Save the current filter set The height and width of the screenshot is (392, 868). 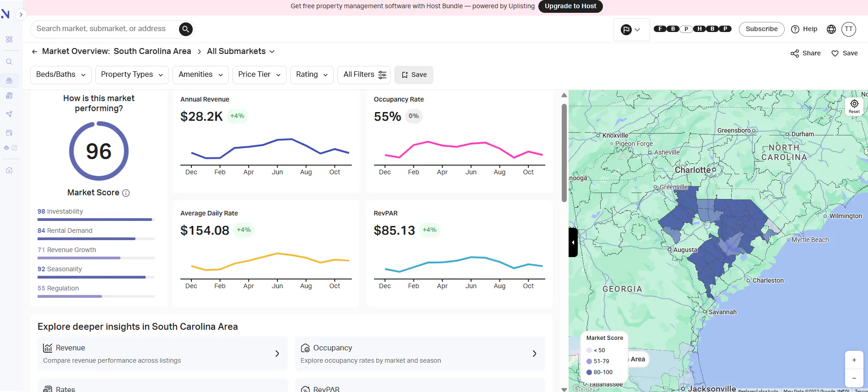pos(414,75)
